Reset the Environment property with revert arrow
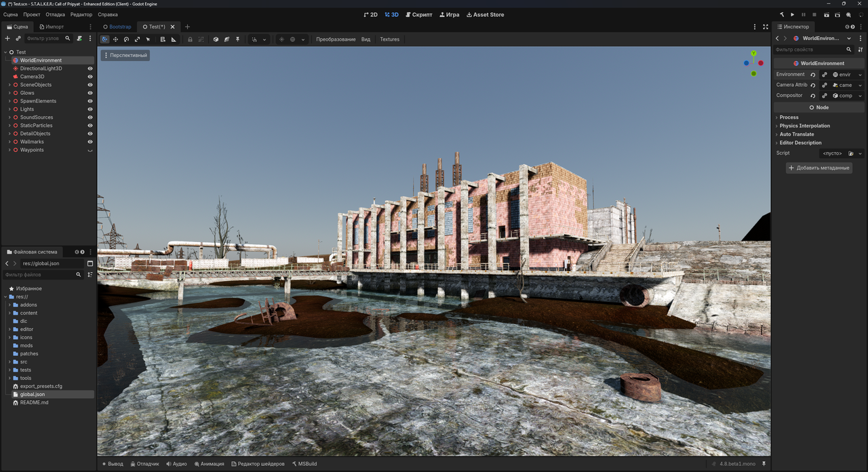Screen dimensions: 868x472 (x=813, y=75)
